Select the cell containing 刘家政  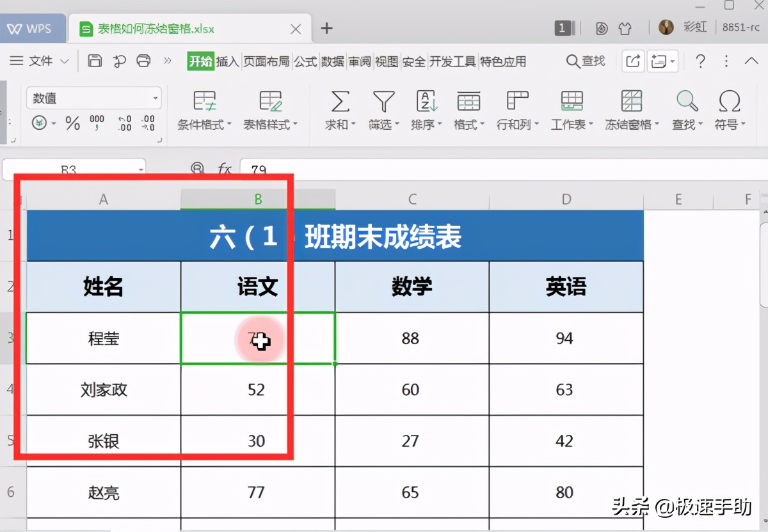click(103, 390)
